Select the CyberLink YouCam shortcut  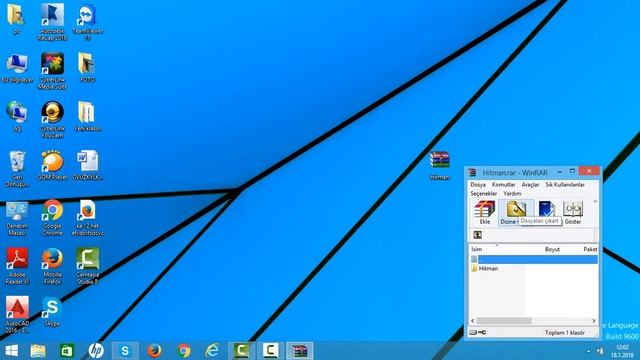pyautogui.click(x=52, y=119)
